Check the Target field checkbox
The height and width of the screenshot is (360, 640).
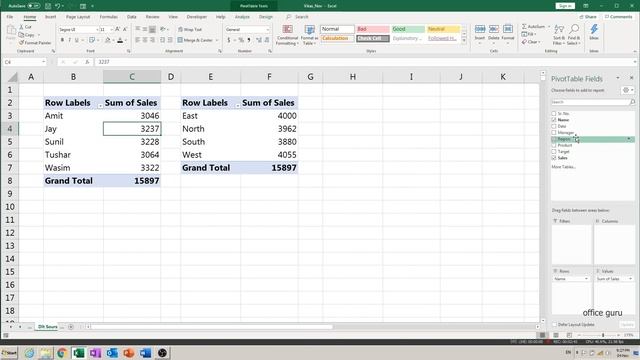(554, 151)
